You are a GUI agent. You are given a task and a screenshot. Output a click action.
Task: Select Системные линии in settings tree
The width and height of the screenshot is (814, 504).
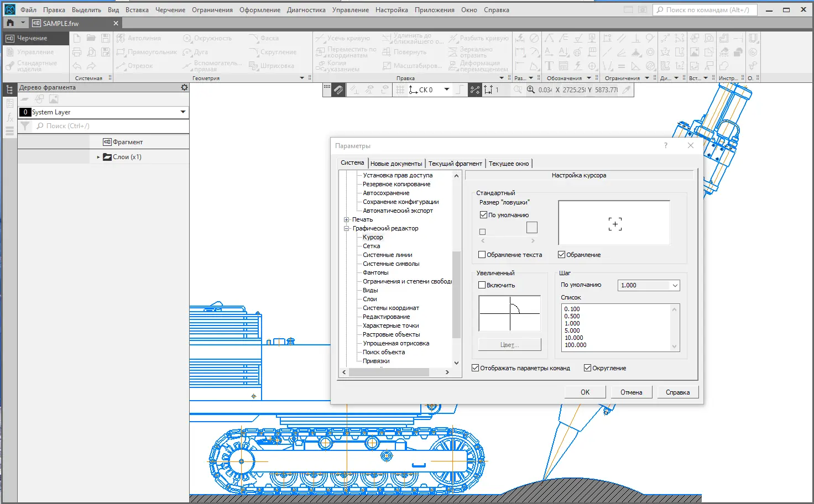(x=388, y=255)
